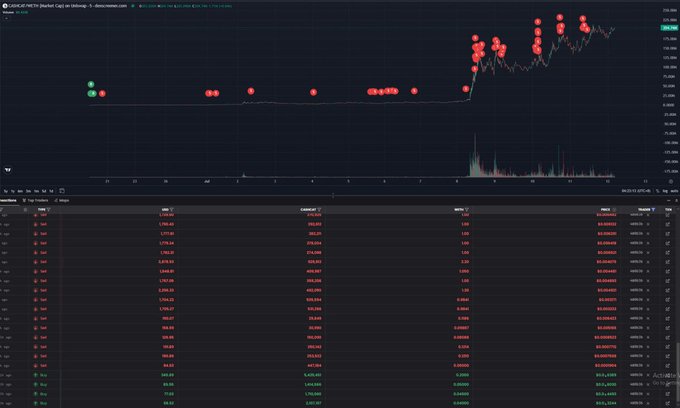Open explorer link for 2,256.33 sell row
The image size is (680, 408).
click(668, 290)
